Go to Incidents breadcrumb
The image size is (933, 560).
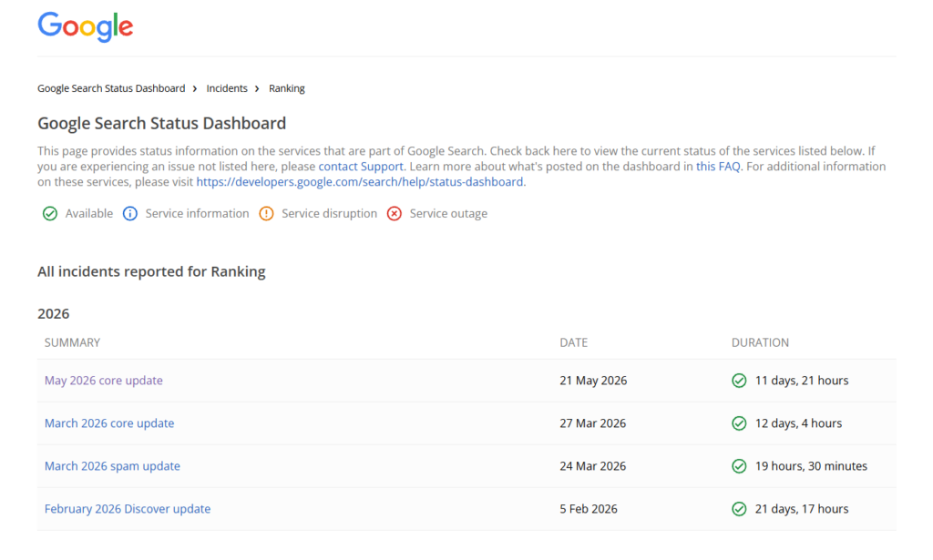pos(227,88)
